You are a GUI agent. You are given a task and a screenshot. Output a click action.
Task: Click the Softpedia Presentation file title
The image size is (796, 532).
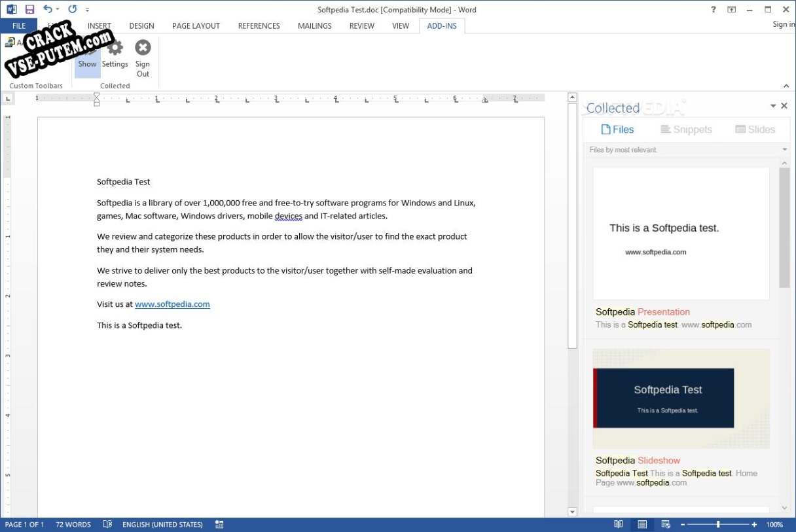(643, 312)
